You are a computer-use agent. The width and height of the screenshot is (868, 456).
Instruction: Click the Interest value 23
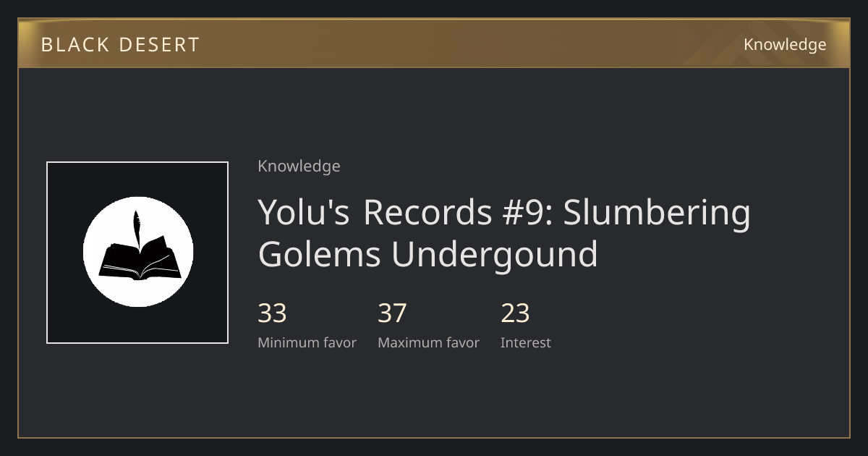click(x=515, y=313)
